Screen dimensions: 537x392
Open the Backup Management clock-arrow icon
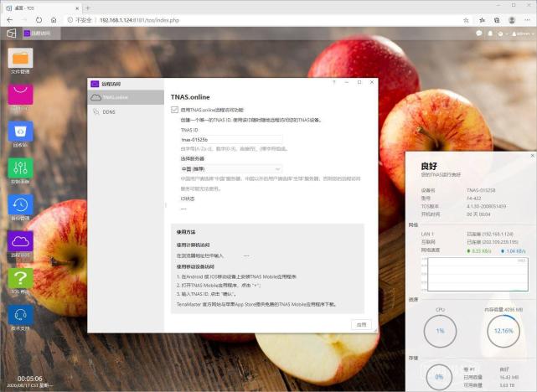(21, 204)
